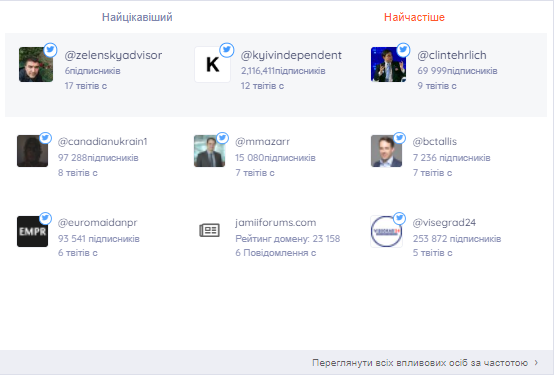The height and width of the screenshot is (377, 559).
Task: Click '97 288підписників' text
Action: coord(98,158)
